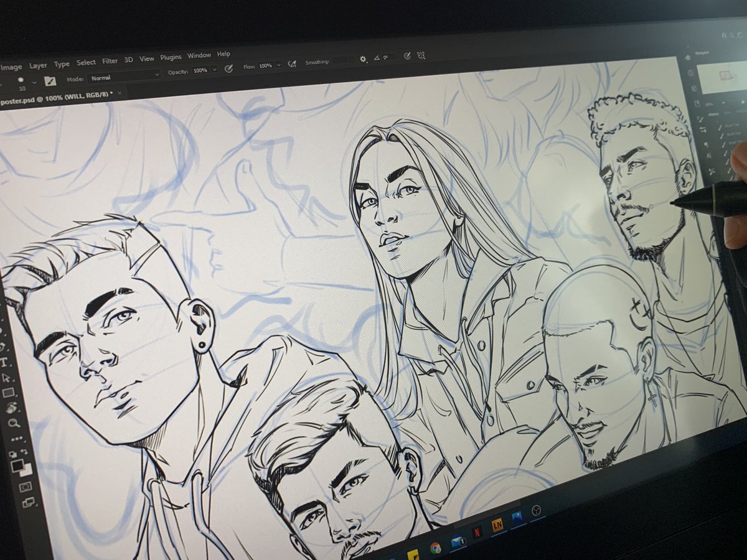This screenshot has width=747, height=560.
Task: Toggle pressure for size icon
Action: tap(407, 56)
